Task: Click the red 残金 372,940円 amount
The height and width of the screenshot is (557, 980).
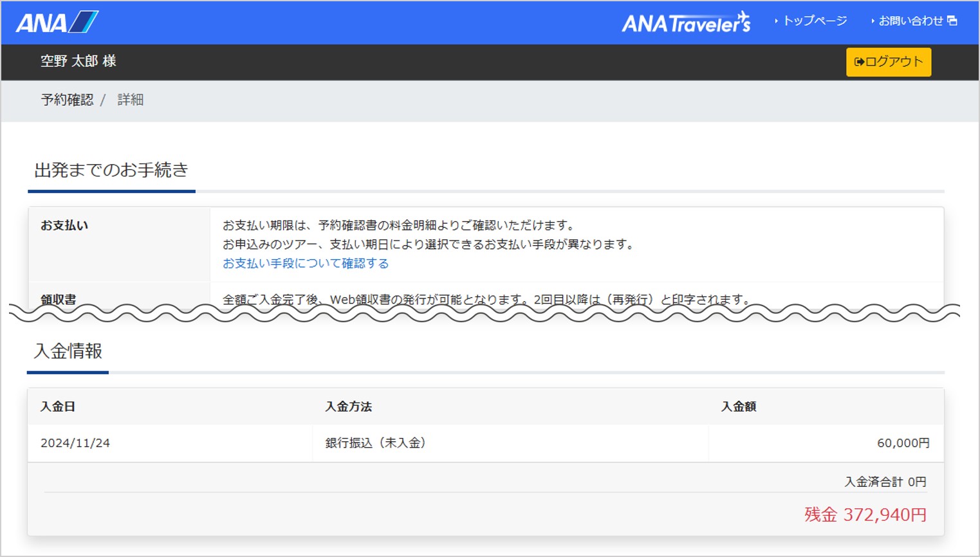Action: coord(864,514)
